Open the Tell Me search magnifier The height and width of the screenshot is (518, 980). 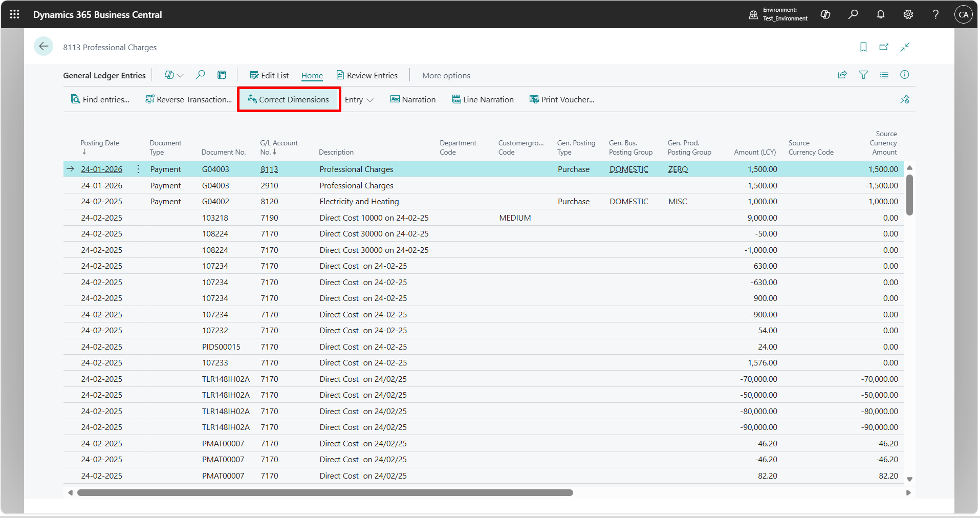[853, 14]
